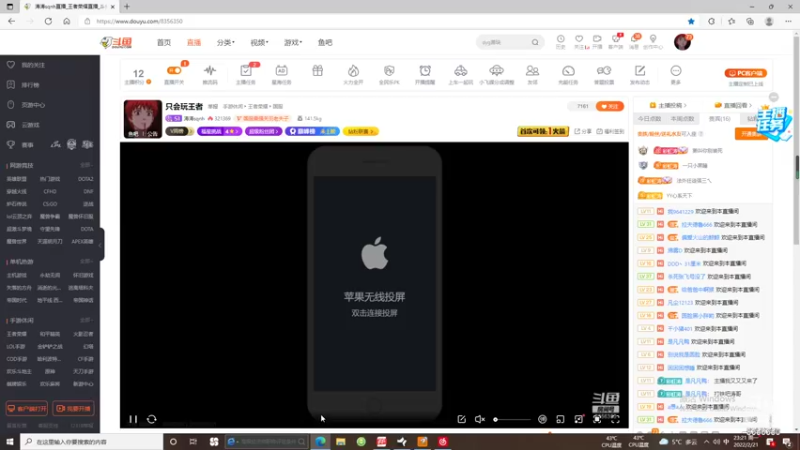Open the chat-and-clock icon in toolbar
The height and width of the screenshot is (450, 800).
click(x=604, y=73)
